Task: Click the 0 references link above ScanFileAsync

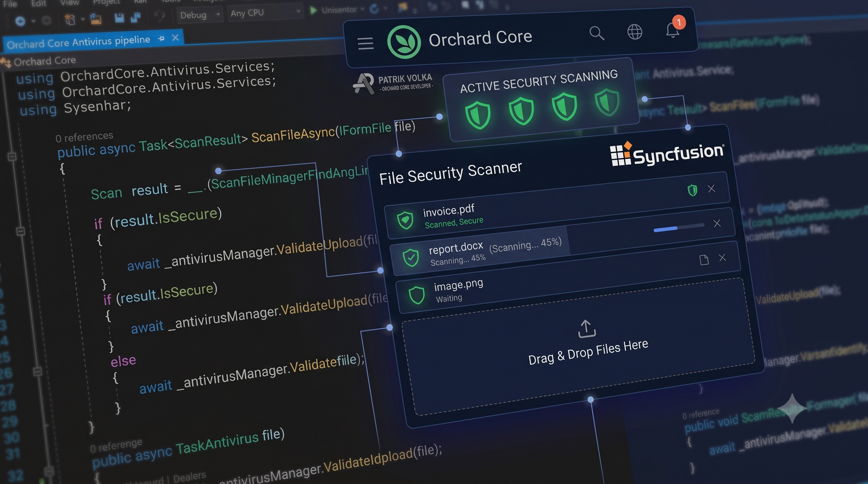Action: [x=84, y=137]
